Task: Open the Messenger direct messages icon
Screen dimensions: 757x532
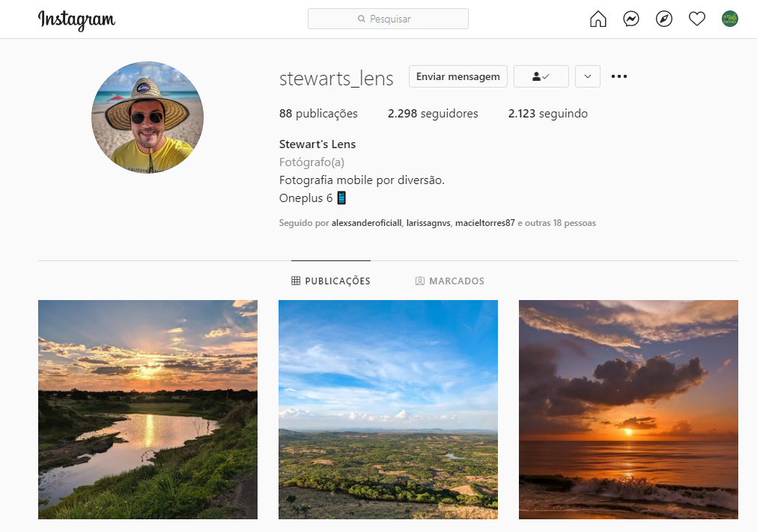Action: (631, 19)
